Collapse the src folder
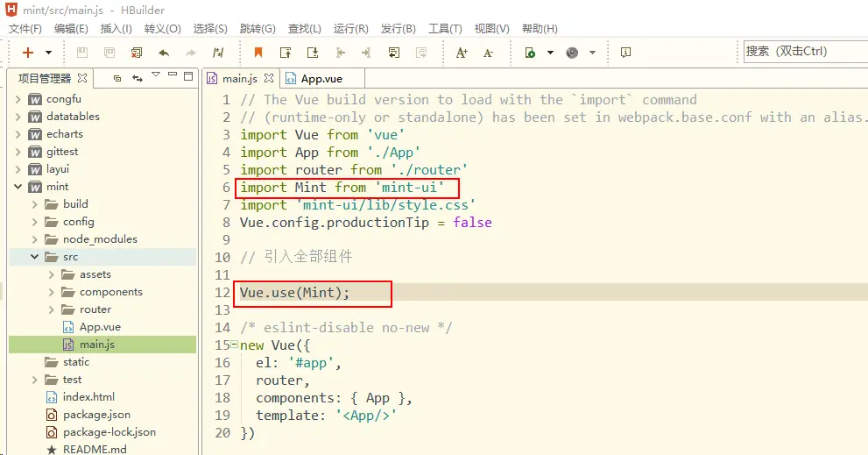 click(34, 257)
